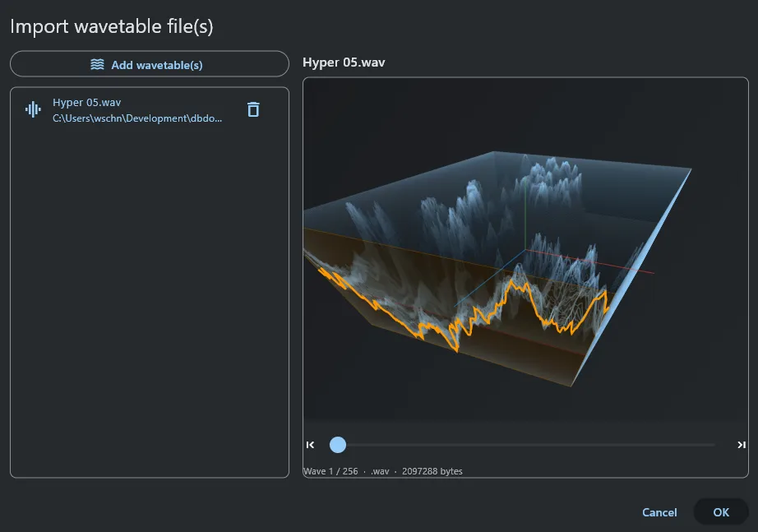Click the Add wavetable(s) button

[x=150, y=64]
